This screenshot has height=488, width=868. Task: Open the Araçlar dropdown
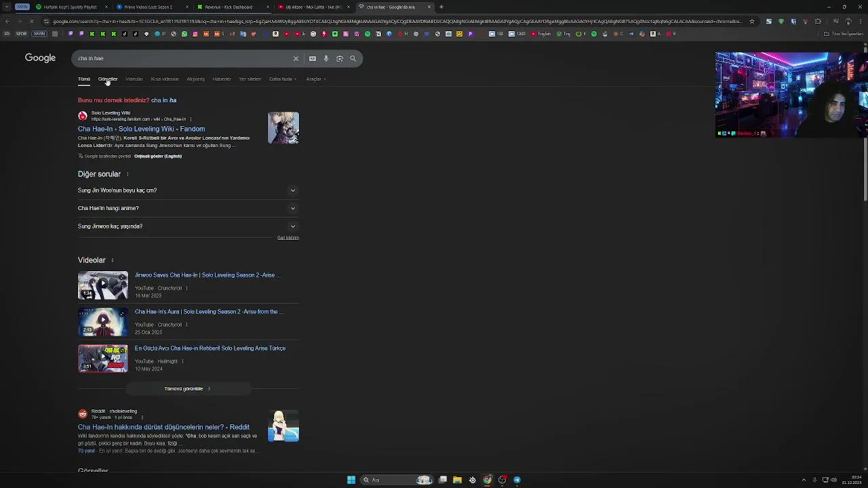[316, 79]
